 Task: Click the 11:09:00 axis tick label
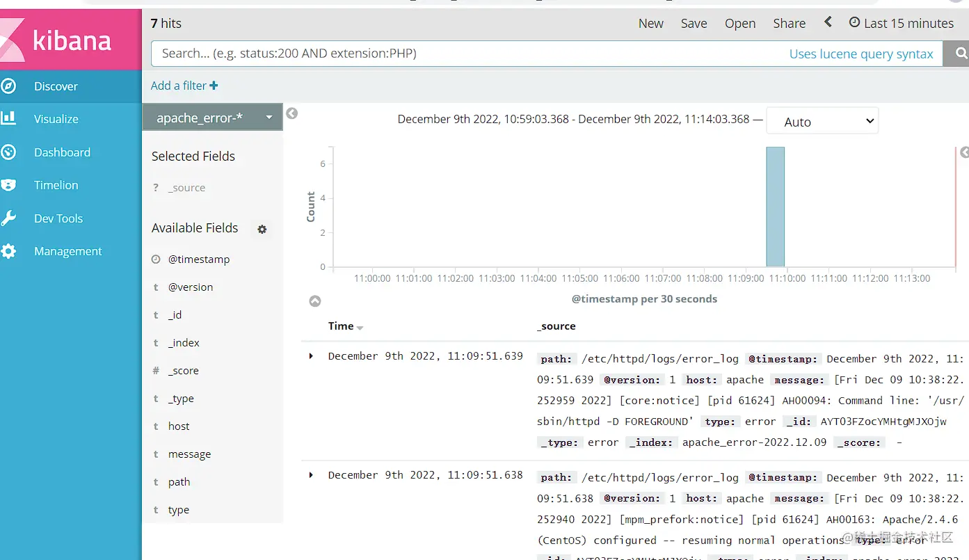click(x=746, y=278)
